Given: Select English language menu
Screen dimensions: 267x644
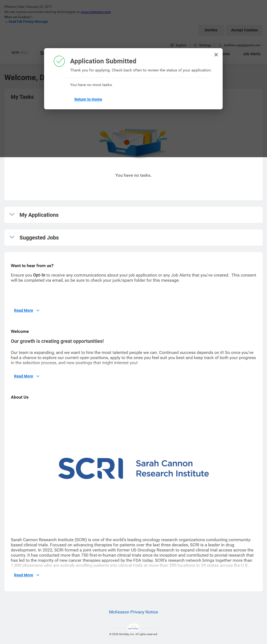Looking at the screenshot, I should tap(181, 45).
